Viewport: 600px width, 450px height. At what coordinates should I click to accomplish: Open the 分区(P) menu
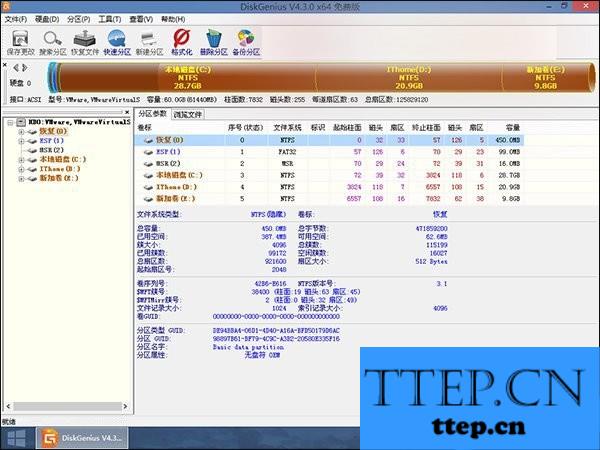(x=78, y=19)
